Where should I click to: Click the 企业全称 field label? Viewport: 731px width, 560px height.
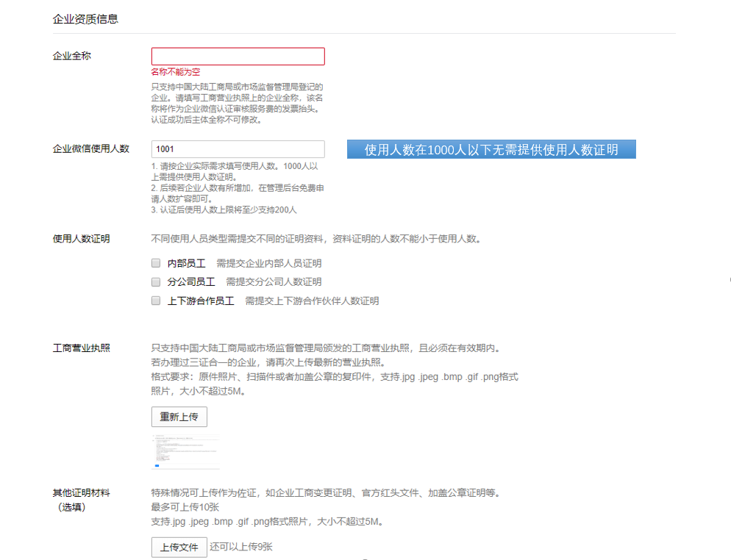point(72,56)
